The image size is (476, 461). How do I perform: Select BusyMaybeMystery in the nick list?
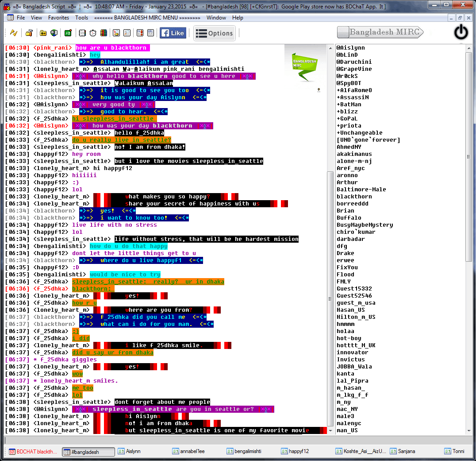coord(365,225)
